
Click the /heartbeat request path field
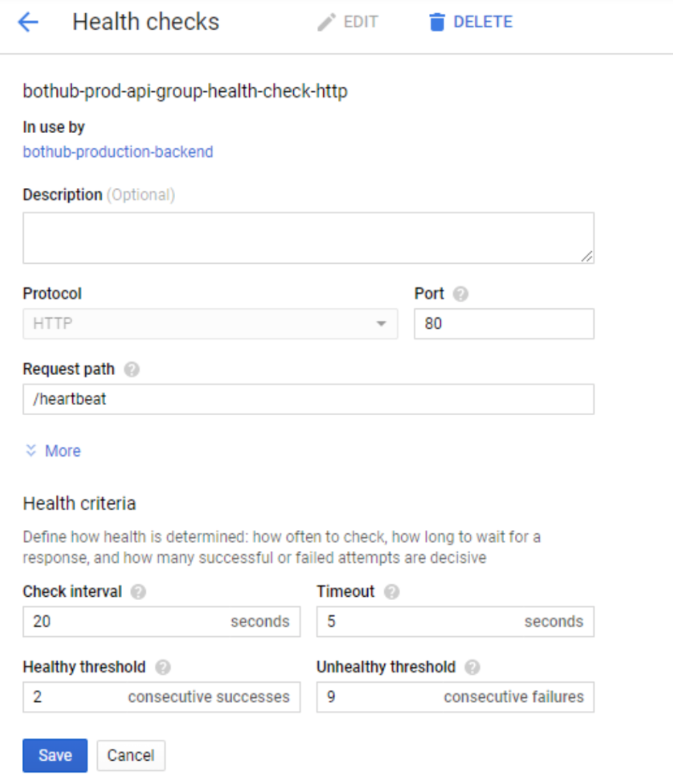coord(308,399)
